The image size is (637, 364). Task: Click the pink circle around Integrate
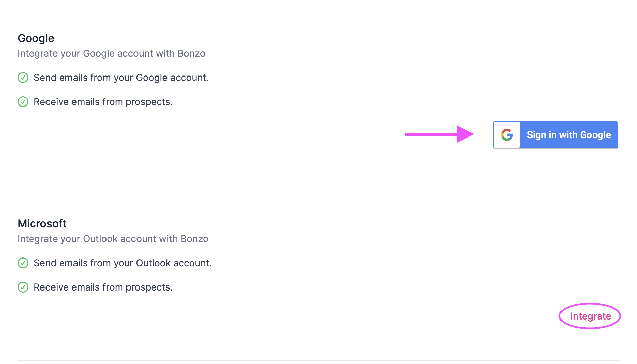pos(590,316)
